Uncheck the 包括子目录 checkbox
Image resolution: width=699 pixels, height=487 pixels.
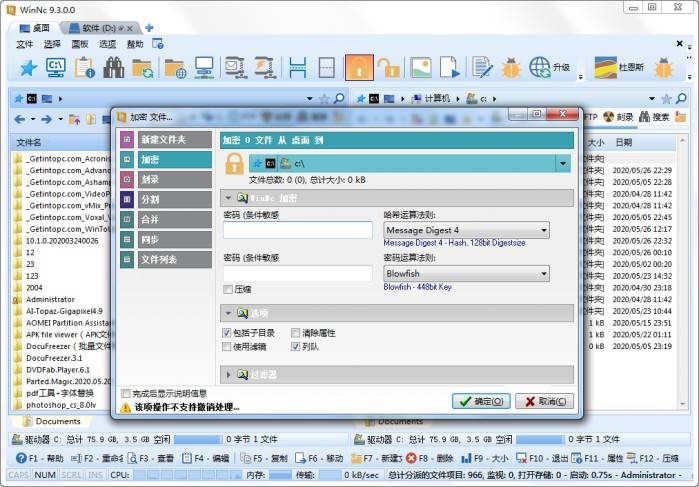227,333
